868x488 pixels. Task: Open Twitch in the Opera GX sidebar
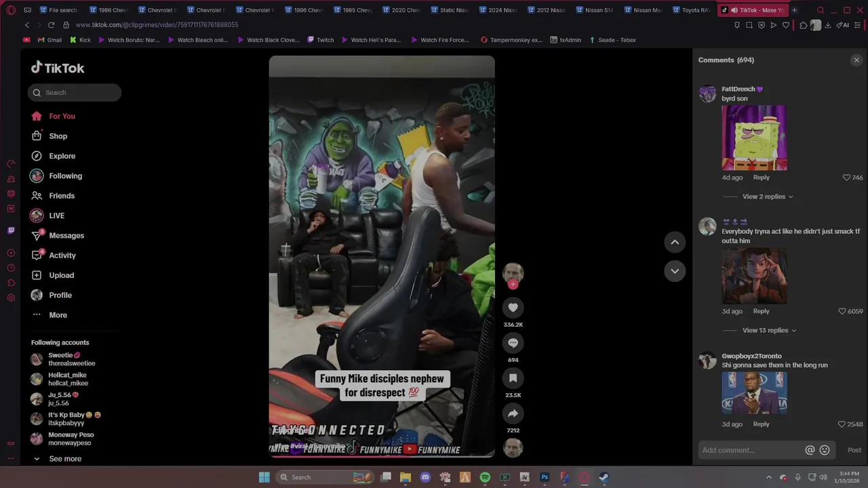(11, 230)
